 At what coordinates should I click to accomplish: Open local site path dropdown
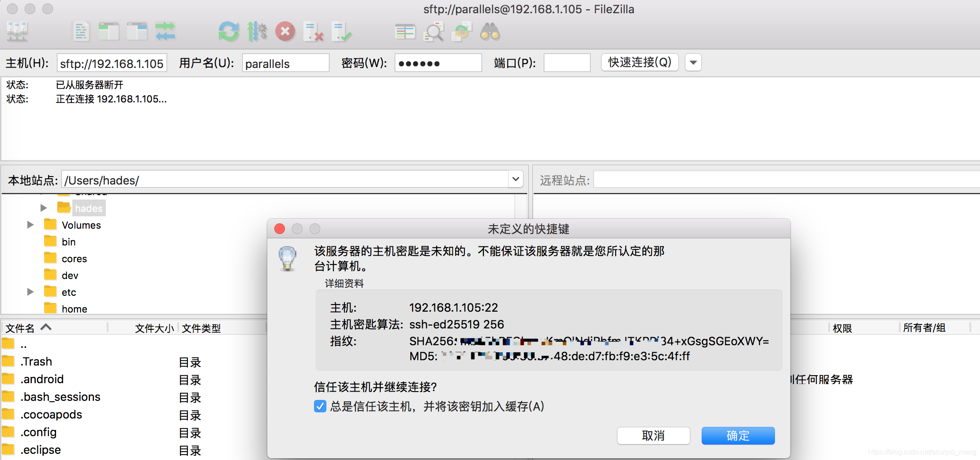pos(516,179)
